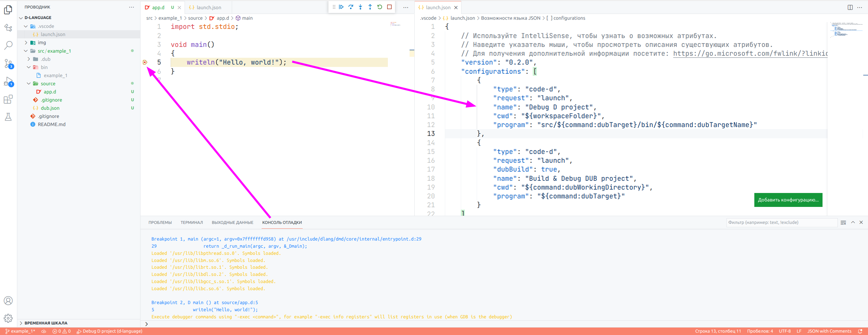Click the debug console filter field
Viewport: 868px width, 335px height.
point(781,223)
